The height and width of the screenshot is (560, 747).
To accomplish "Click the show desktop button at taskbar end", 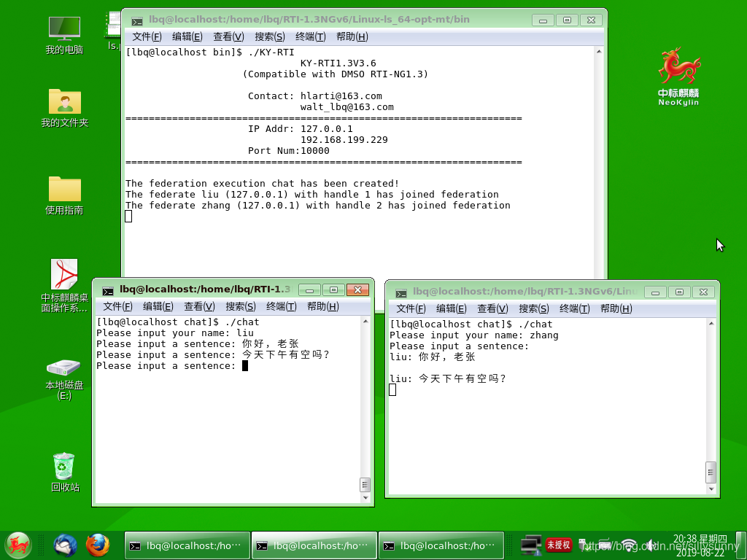I will point(741,545).
